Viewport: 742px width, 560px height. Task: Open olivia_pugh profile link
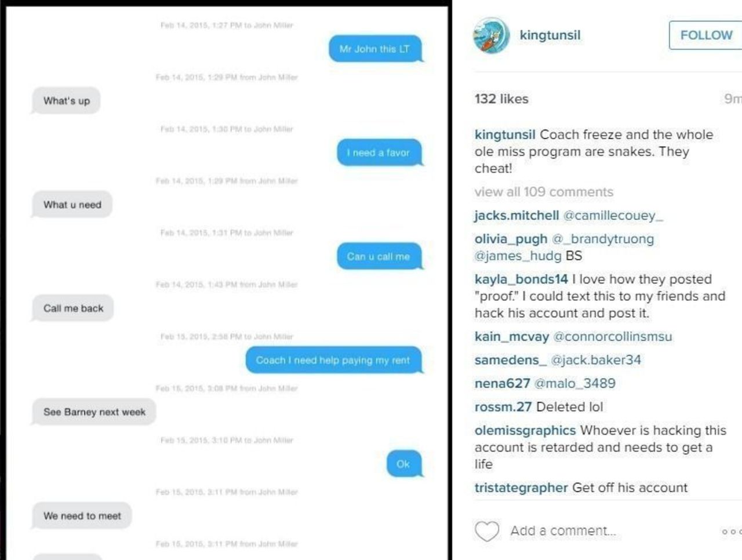(x=511, y=239)
